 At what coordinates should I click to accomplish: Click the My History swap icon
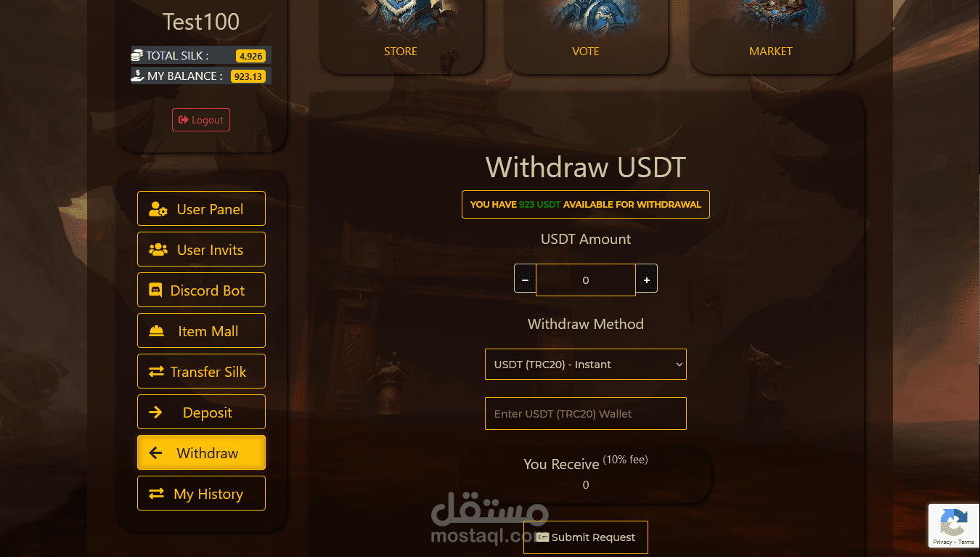click(x=156, y=494)
